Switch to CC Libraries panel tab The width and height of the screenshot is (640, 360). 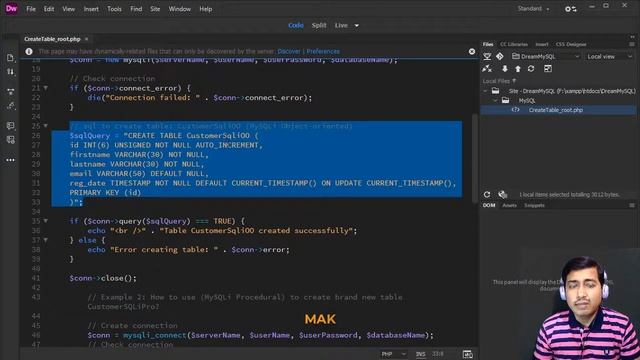coord(514,44)
